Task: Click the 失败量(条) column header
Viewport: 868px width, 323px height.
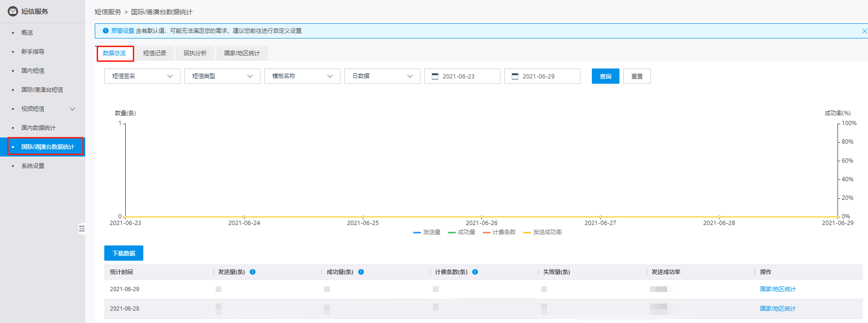Action: 557,272
